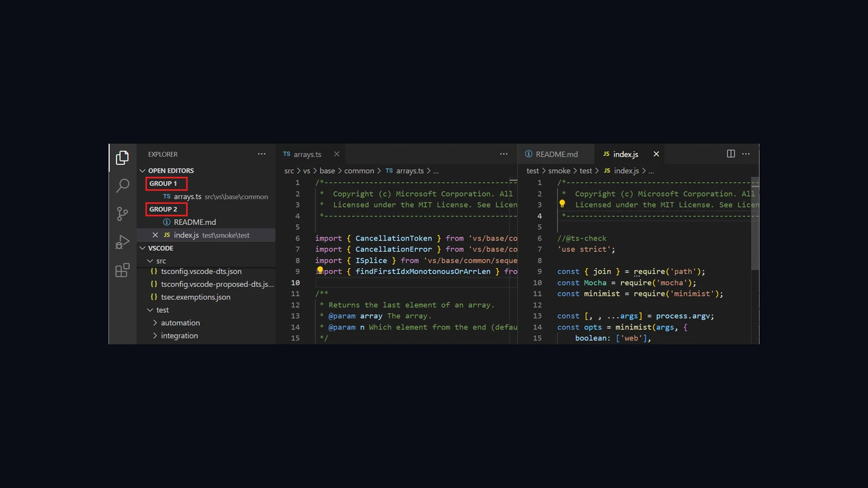Viewport: 868px width, 488px height.
Task: Click the info icon on README.md tab
Action: coord(528,154)
